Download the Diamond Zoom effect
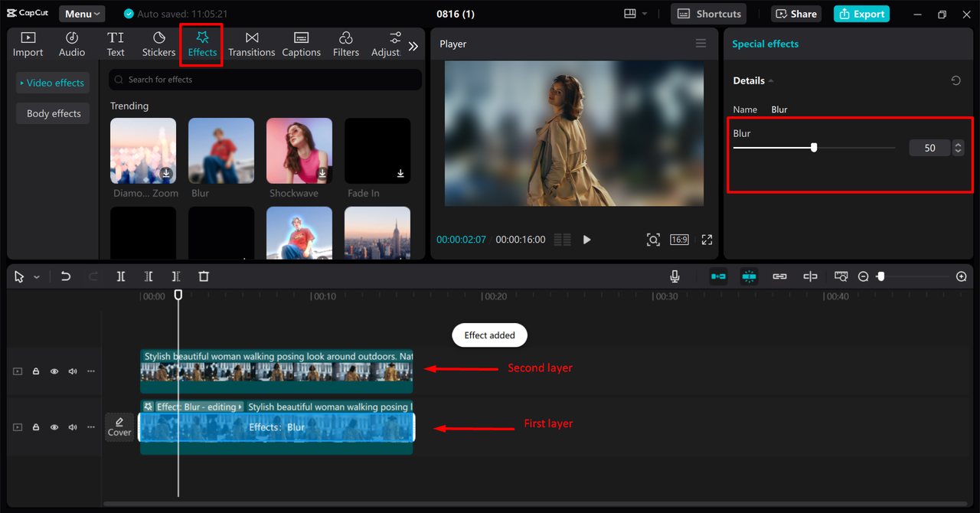This screenshot has width=980, height=513. coord(166,174)
